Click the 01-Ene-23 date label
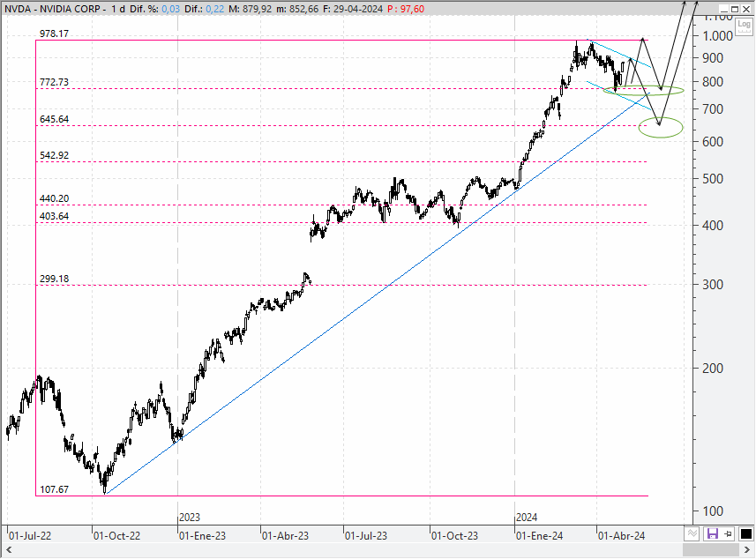This screenshot has width=756, height=559. [x=202, y=536]
